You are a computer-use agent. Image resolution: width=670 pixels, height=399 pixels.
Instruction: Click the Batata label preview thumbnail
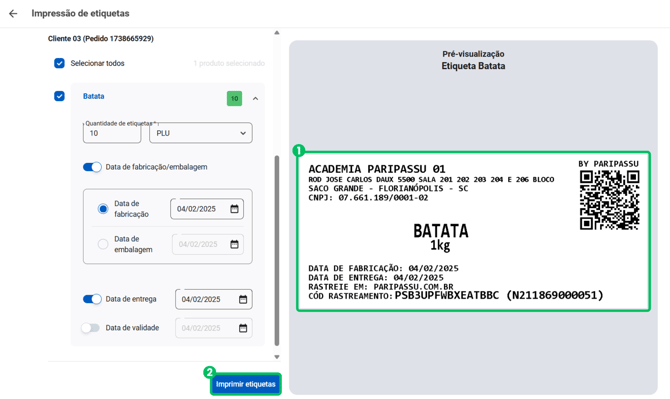pyautogui.click(x=473, y=231)
